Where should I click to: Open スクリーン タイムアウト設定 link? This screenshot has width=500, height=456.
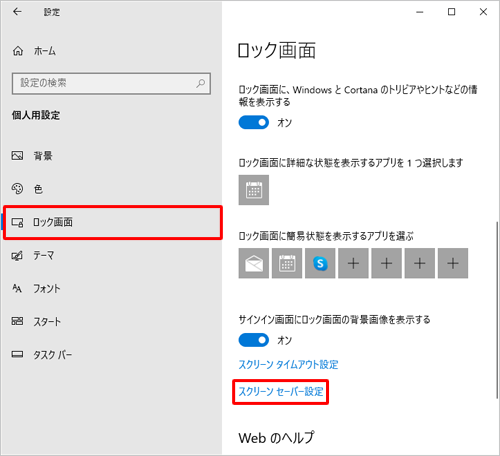(288, 365)
